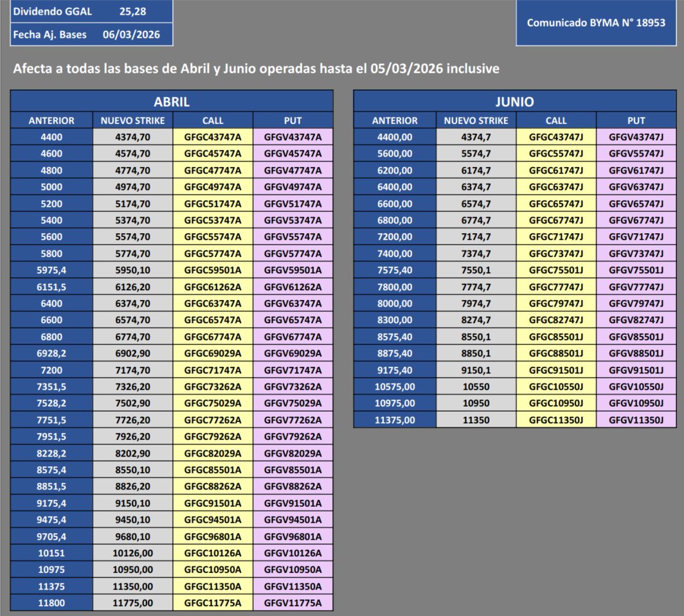This screenshot has width=684, height=616.
Task: Select previous strike 6928,2
Action: 51,353
